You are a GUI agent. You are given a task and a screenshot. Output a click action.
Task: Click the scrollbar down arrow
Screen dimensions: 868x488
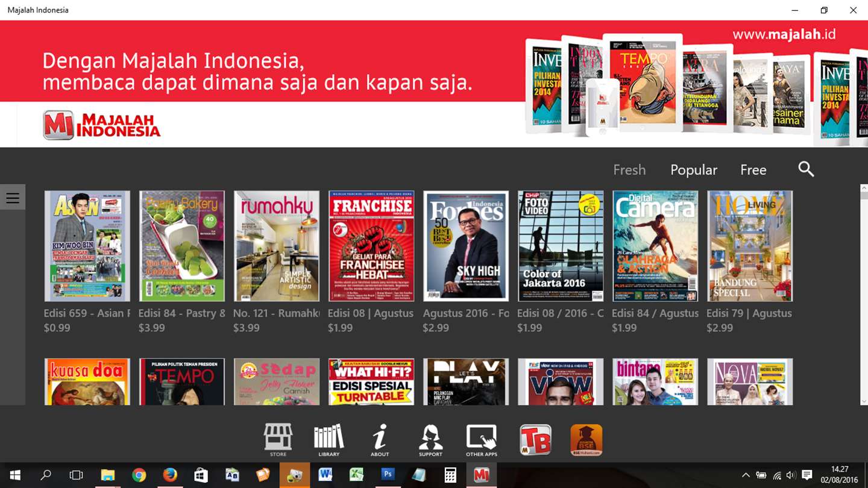tap(863, 401)
